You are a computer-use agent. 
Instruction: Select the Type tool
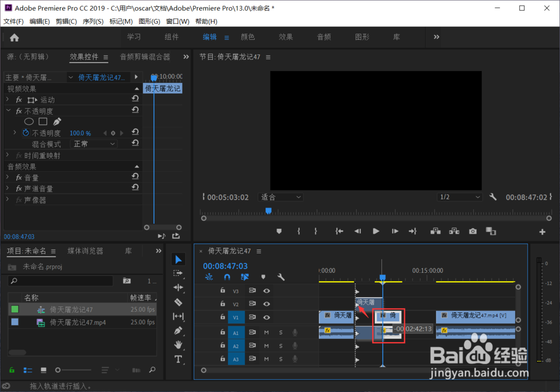tap(178, 359)
